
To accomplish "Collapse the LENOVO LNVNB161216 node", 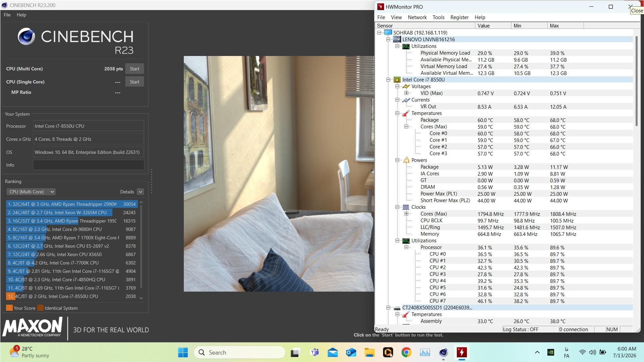I will [388, 40].
